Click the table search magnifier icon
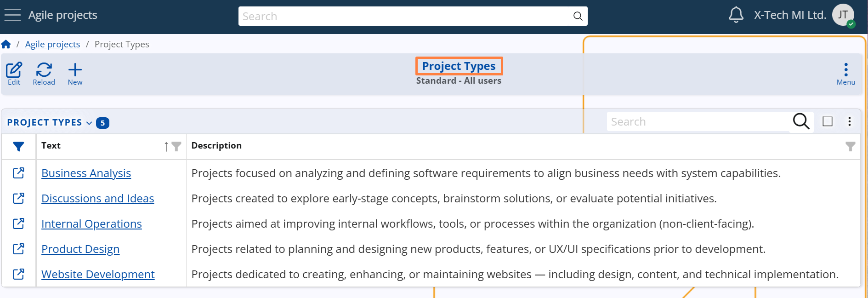 coord(801,121)
